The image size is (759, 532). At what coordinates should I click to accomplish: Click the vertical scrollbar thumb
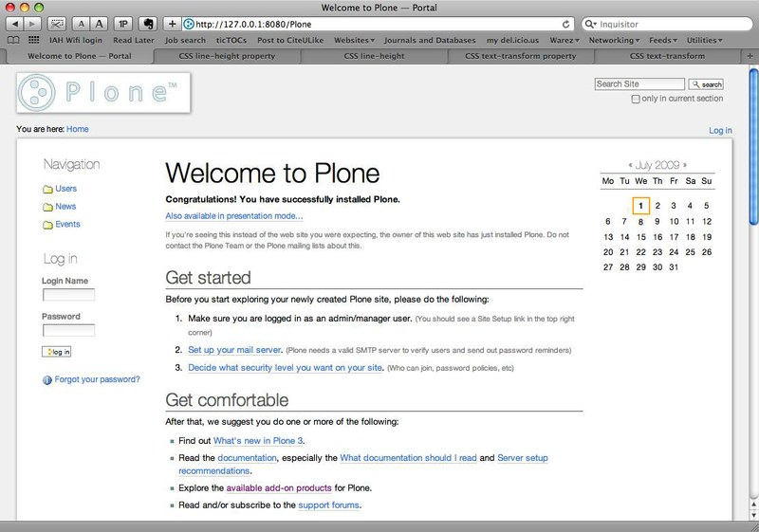tap(753, 146)
